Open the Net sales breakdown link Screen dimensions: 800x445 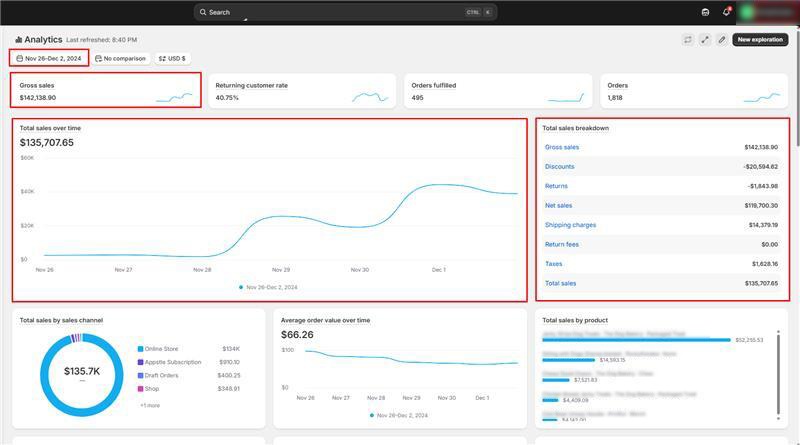pos(558,205)
